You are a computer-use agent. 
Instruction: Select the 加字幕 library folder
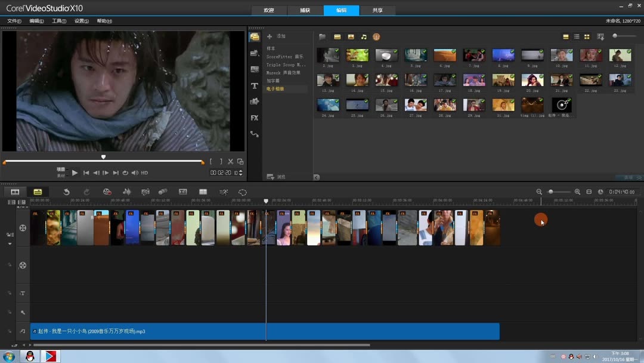click(273, 81)
